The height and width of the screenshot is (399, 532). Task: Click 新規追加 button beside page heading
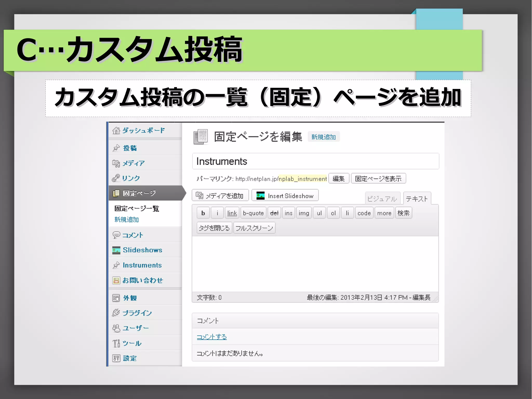point(324,137)
